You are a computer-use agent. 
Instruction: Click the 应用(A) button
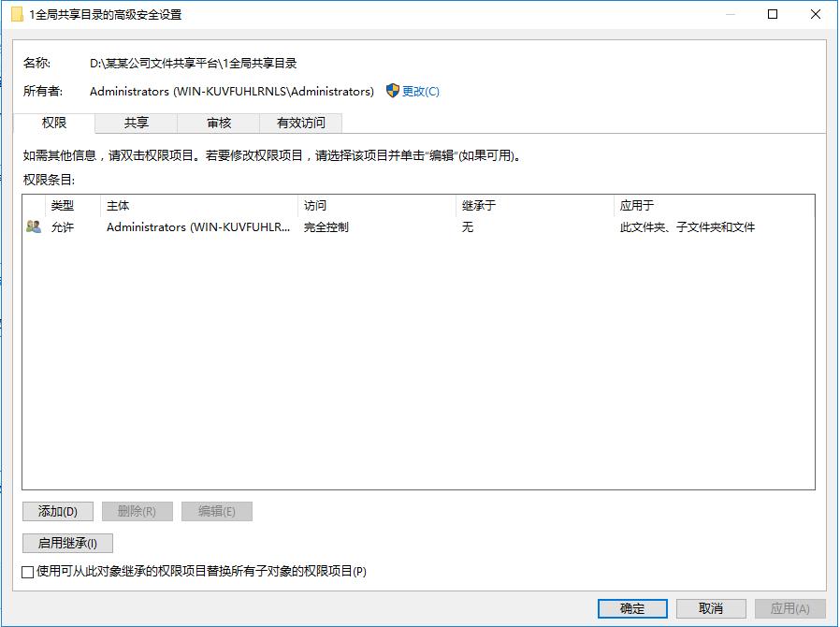pos(789,608)
